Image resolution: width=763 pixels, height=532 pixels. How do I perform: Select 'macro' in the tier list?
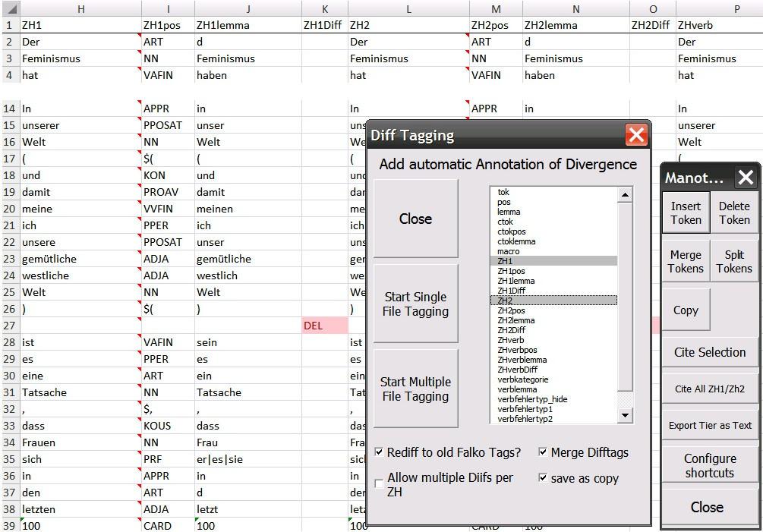click(x=553, y=251)
